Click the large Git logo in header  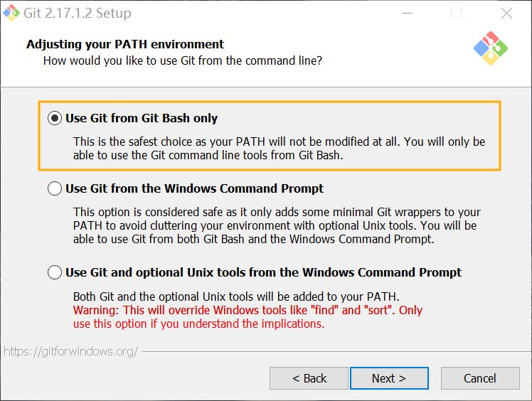coord(491,48)
